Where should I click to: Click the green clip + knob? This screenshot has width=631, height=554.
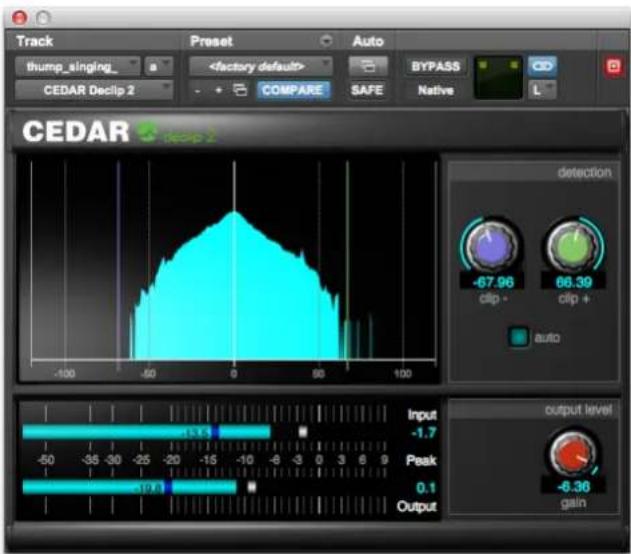click(573, 245)
